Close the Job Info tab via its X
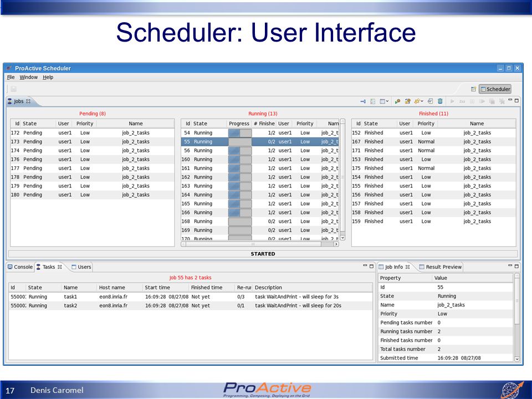Image resolution: width=532 pixels, height=399 pixels. click(x=407, y=267)
